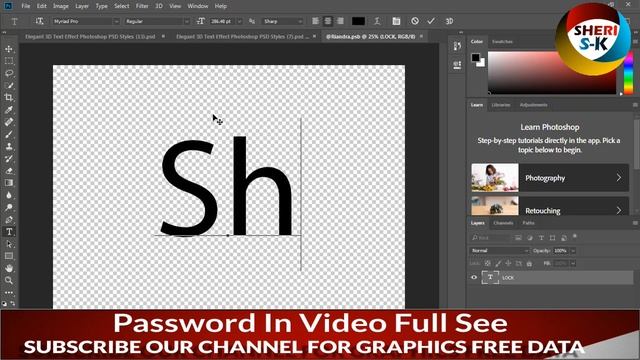Toggle type layer filter
640x360 pixels.
point(541,238)
